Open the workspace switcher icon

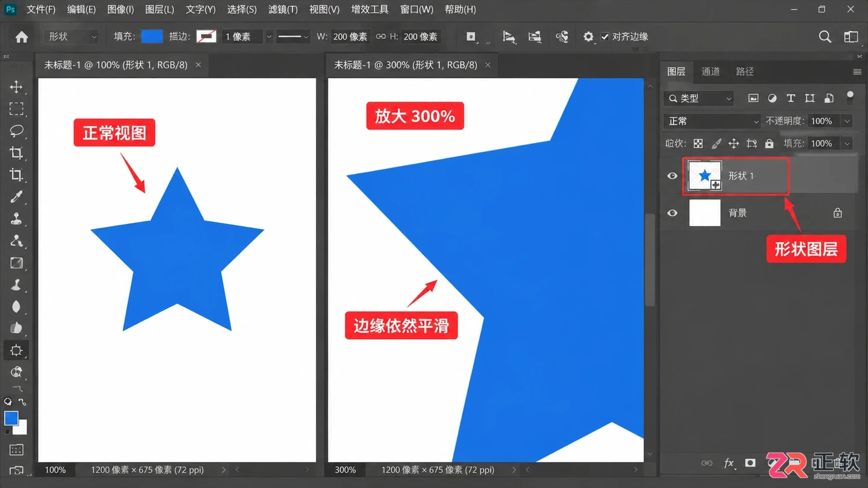[x=851, y=37]
